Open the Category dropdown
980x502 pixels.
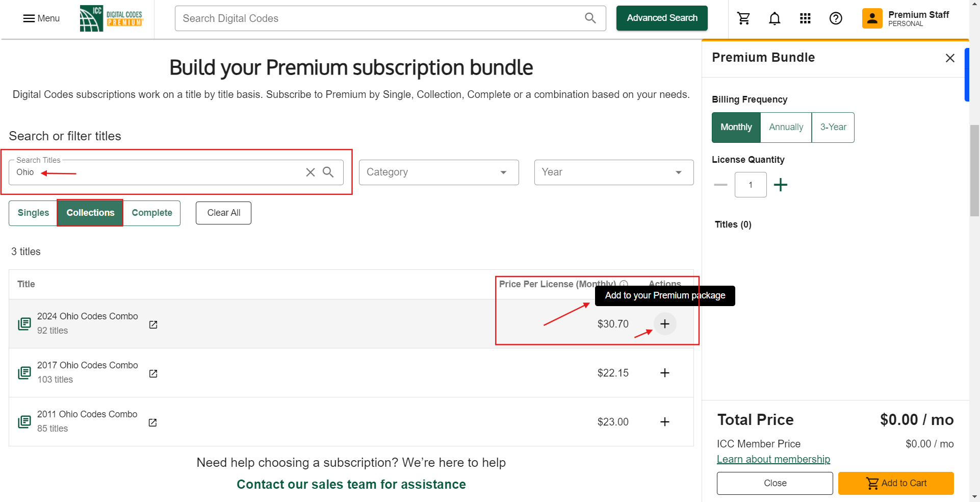[x=439, y=172]
